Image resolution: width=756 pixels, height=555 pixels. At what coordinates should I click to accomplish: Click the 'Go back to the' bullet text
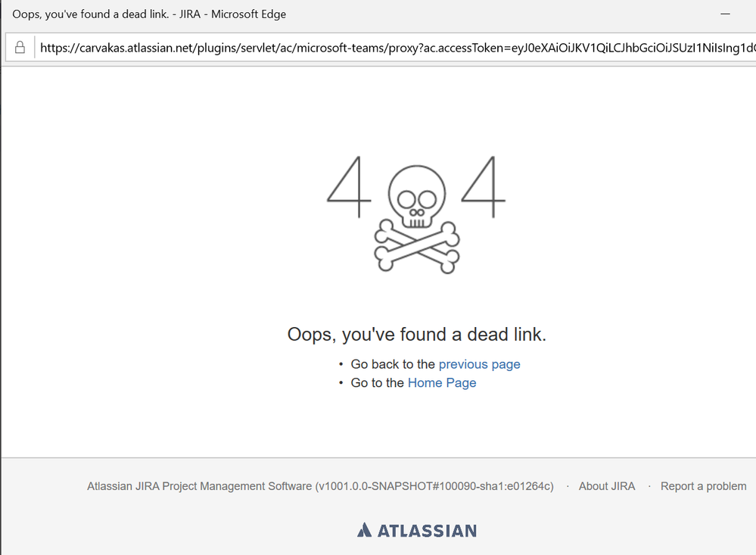(x=393, y=364)
